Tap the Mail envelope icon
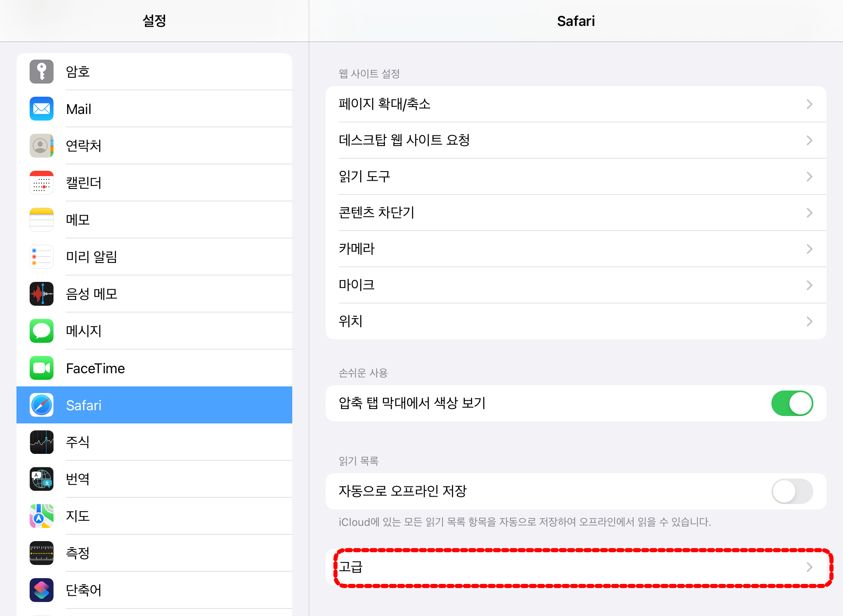The image size is (843, 616). pos(42,109)
